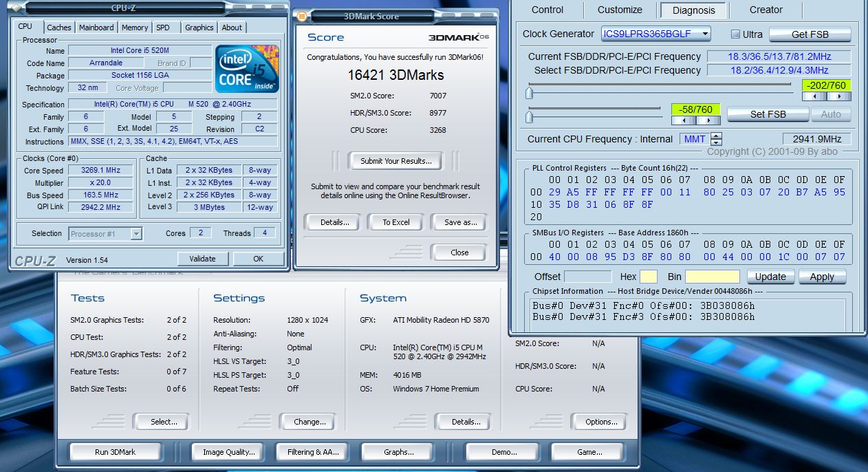Click the Core Speed value 3269.1 MHz

tap(101, 170)
